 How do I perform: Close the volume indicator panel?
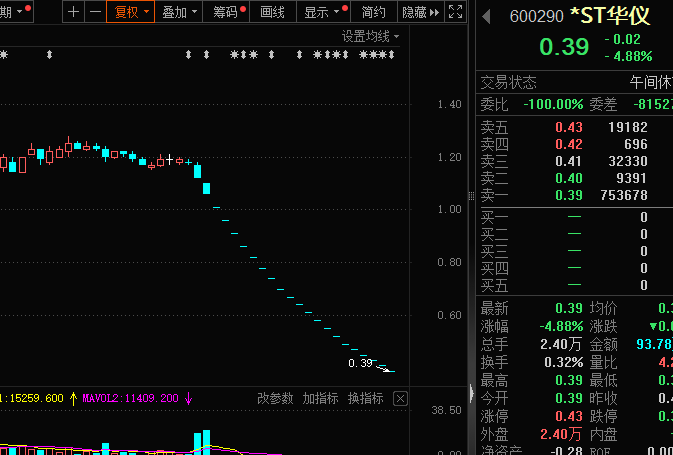click(x=400, y=398)
